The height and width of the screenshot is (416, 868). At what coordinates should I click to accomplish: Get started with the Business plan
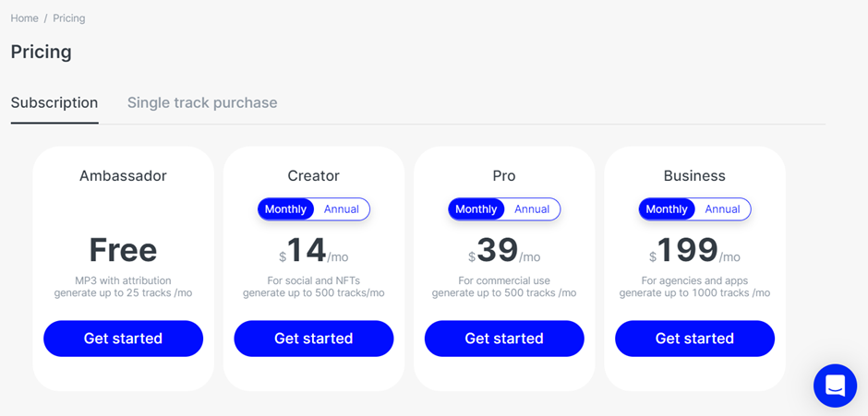tap(694, 339)
